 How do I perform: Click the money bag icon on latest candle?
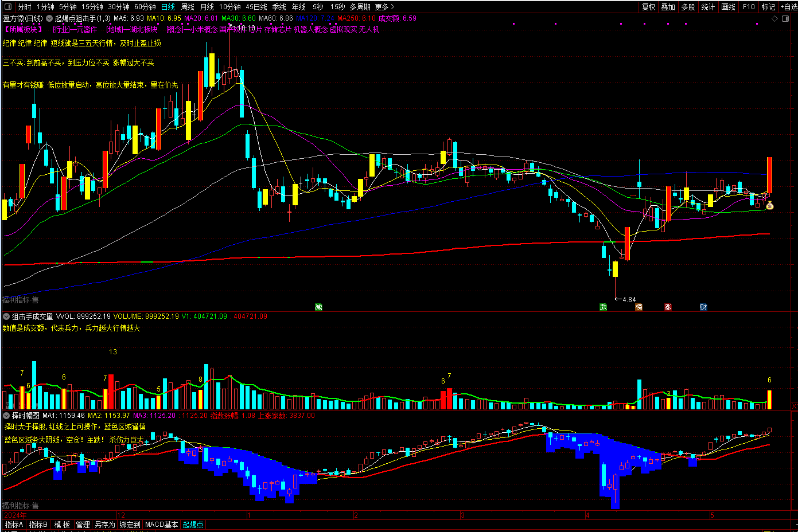[770, 205]
